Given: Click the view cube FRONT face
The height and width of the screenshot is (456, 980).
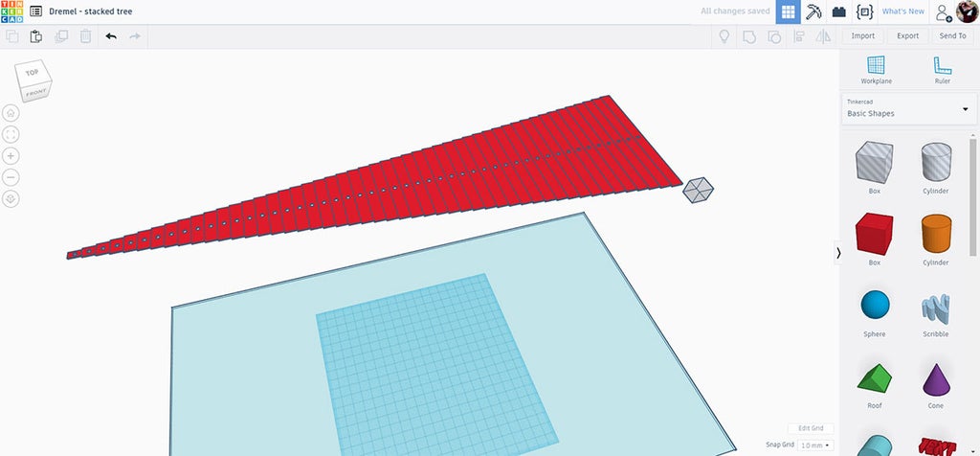Looking at the screenshot, I should pos(35,92).
